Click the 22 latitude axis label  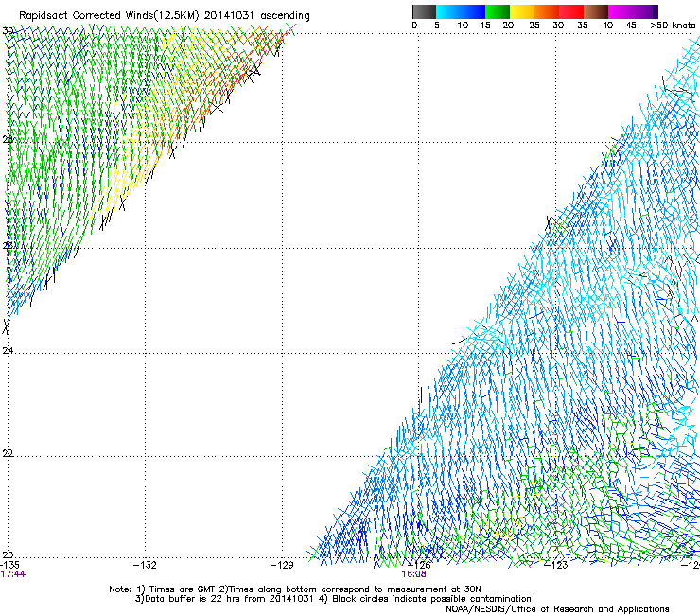[x=8, y=453]
